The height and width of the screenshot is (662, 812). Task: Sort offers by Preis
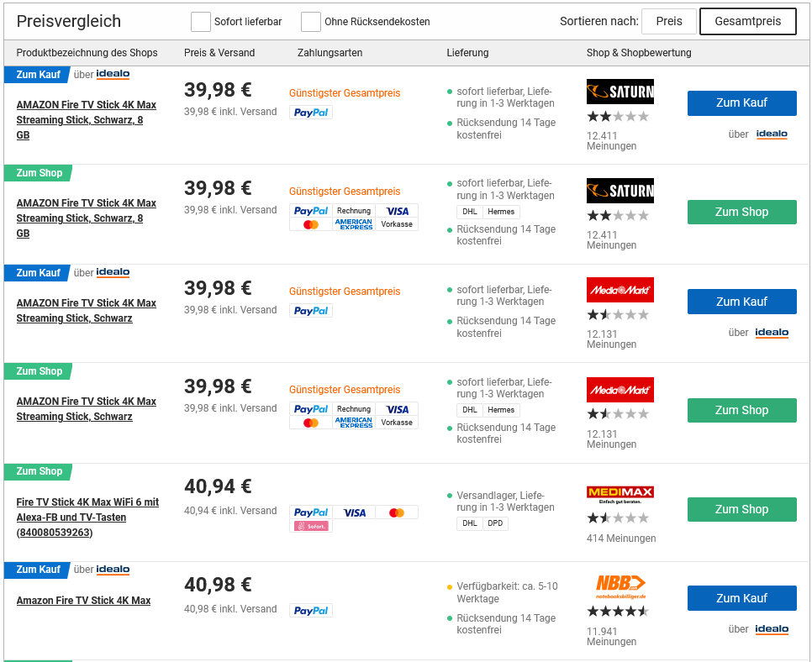[668, 22]
